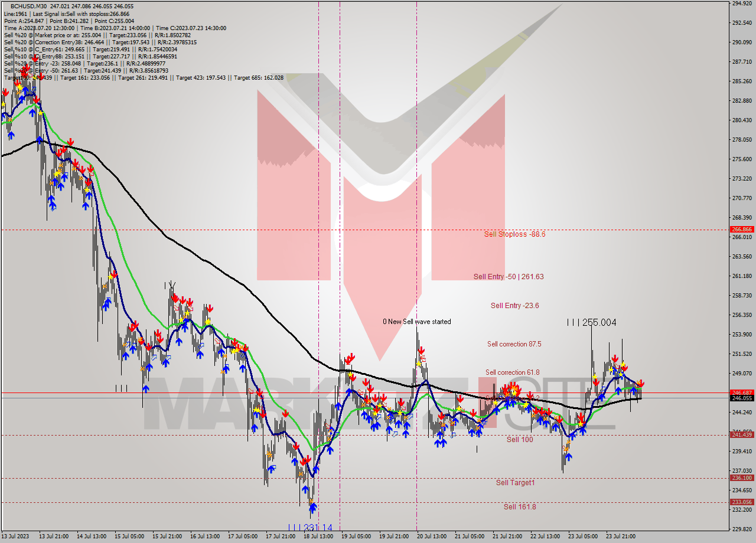Image resolution: width=756 pixels, height=543 pixels.
Task: Select the red 233.056 price tag
Action: click(742, 502)
